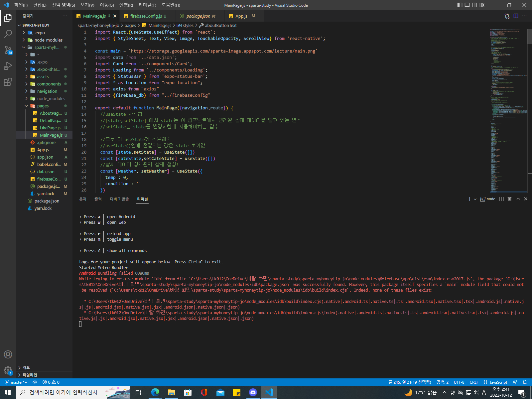
Task: Open explorer panel more actions ellipsis
Action: tap(65, 16)
